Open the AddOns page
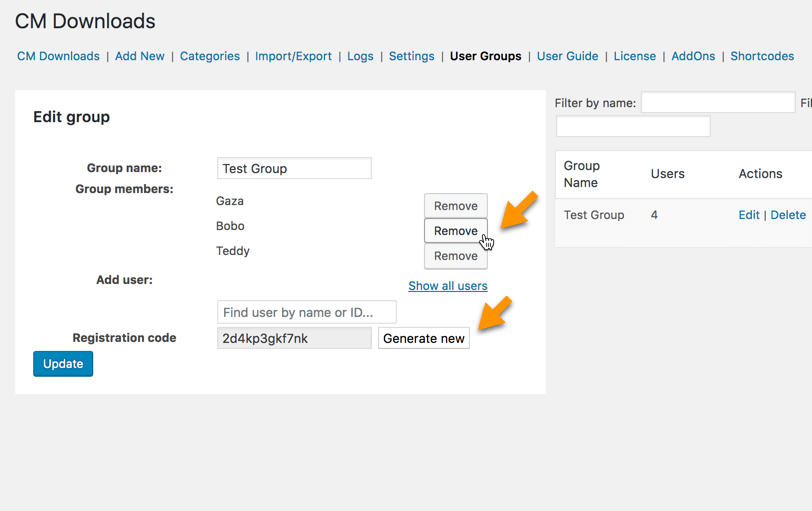The width and height of the screenshot is (812, 511). [693, 56]
